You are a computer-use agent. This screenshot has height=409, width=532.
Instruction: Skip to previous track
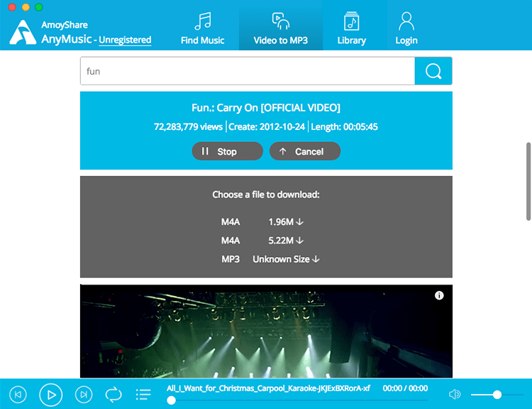(18, 394)
